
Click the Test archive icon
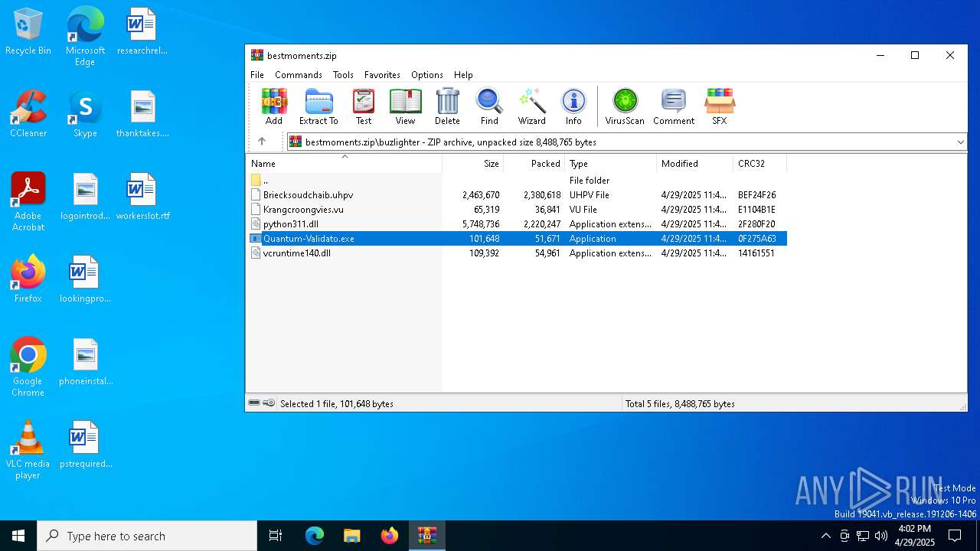point(364,106)
